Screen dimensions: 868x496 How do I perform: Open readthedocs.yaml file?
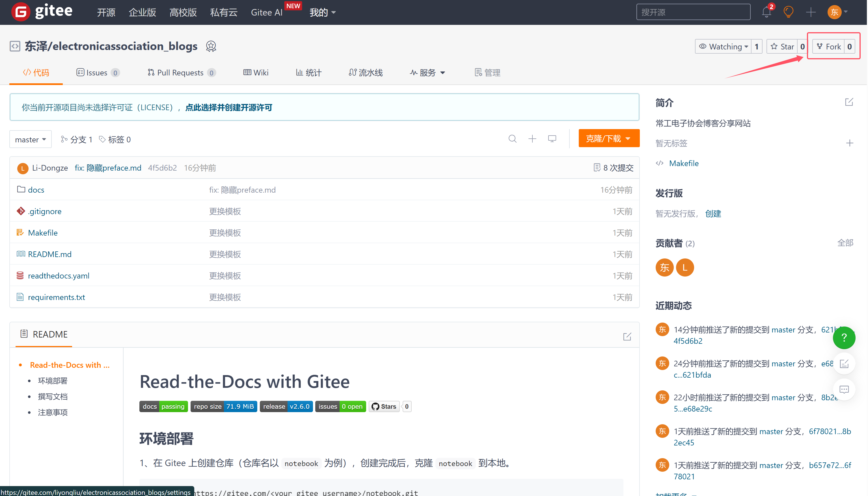pyautogui.click(x=58, y=276)
